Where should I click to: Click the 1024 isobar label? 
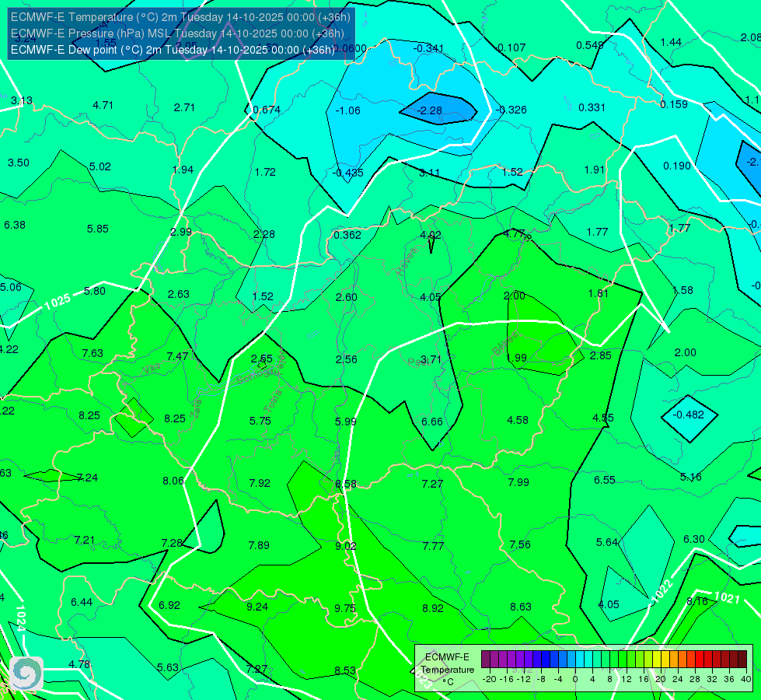tap(20, 618)
